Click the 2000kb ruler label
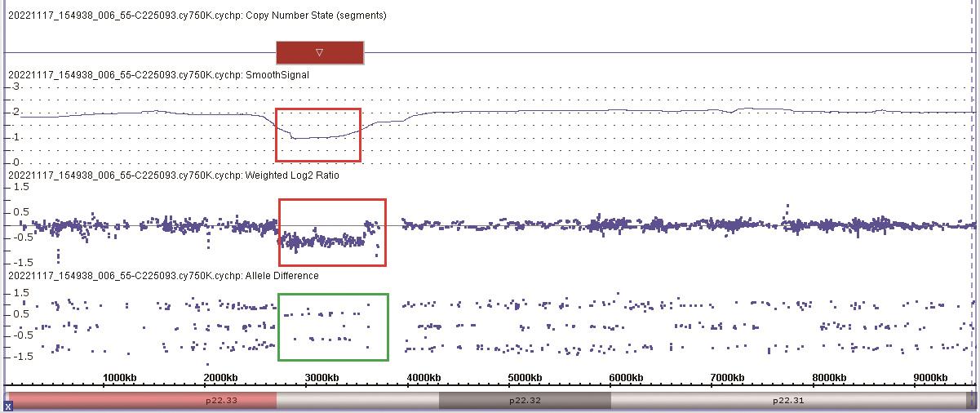980x413 pixels. pyautogui.click(x=220, y=378)
